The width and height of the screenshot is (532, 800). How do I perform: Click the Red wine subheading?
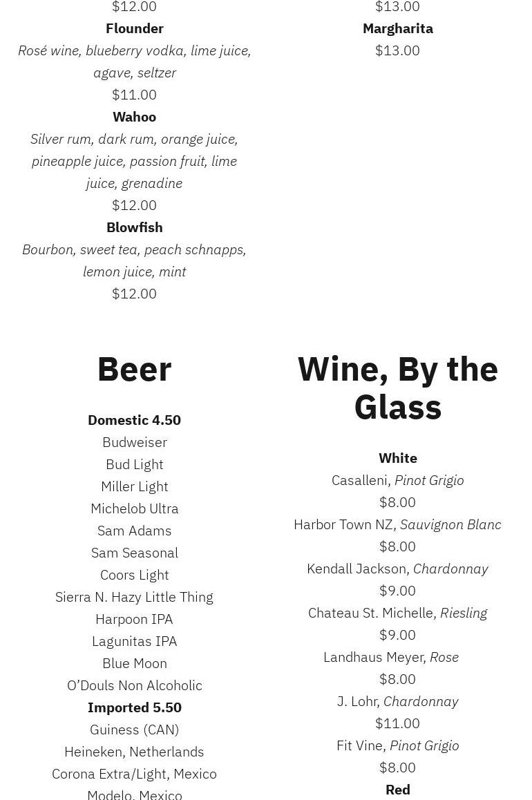click(398, 790)
